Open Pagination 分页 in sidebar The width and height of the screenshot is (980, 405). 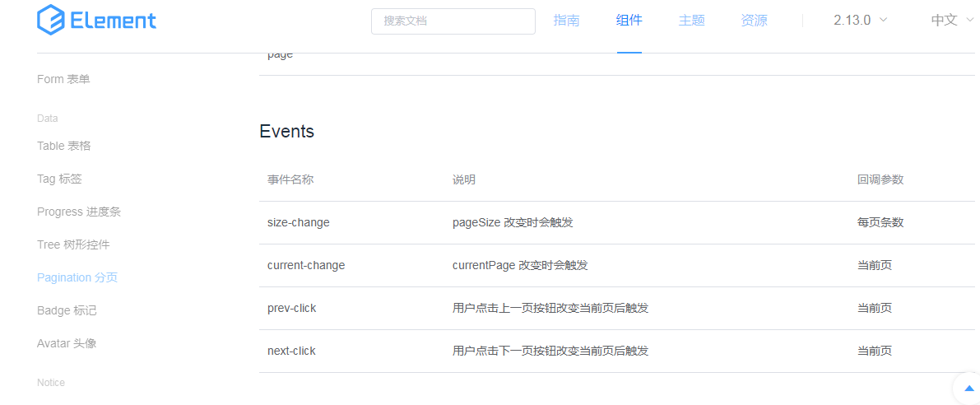tap(77, 277)
